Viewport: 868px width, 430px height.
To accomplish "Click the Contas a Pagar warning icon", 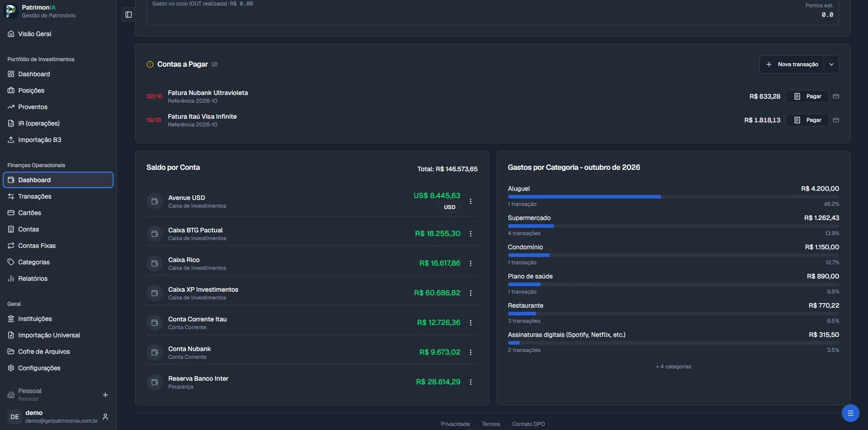I will coord(150,64).
